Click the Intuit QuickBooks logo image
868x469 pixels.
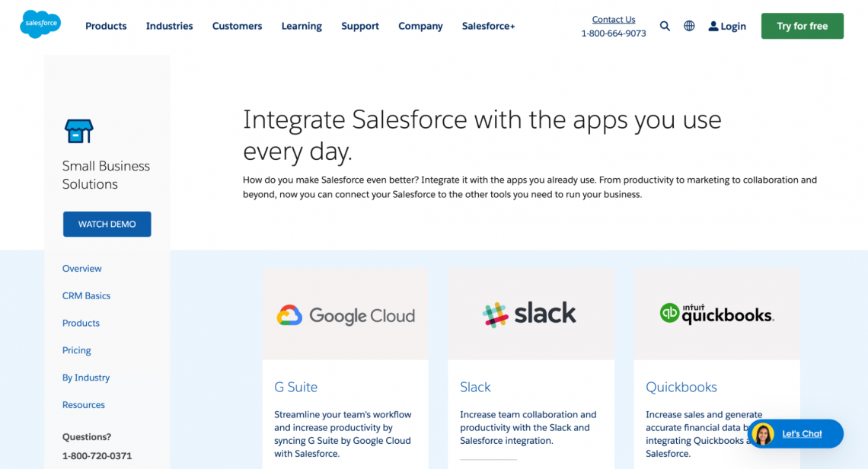[x=716, y=314]
